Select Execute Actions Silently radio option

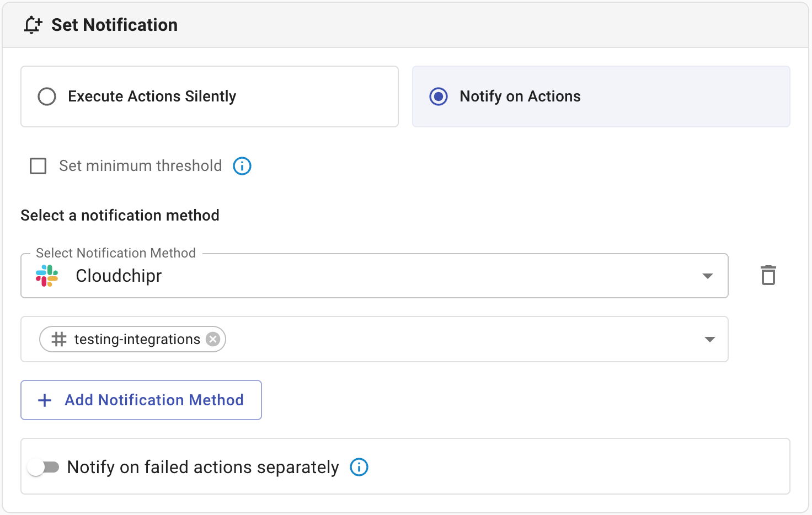coord(47,96)
